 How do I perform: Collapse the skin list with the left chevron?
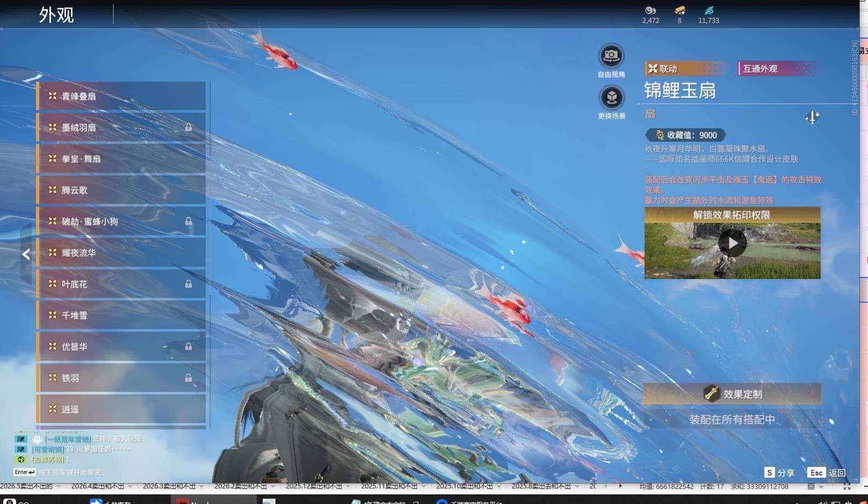click(x=26, y=254)
